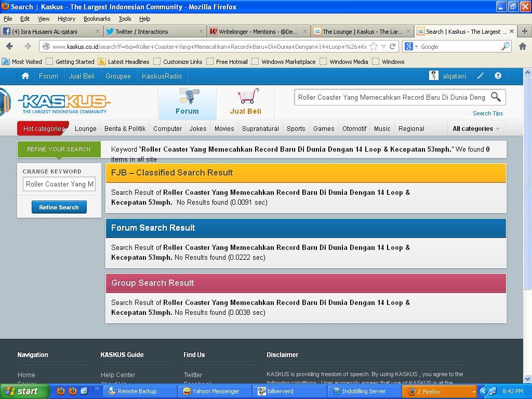Image resolution: width=532 pixels, height=399 pixels.
Task: Open the Help menu
Action: [x=144, y=19]
